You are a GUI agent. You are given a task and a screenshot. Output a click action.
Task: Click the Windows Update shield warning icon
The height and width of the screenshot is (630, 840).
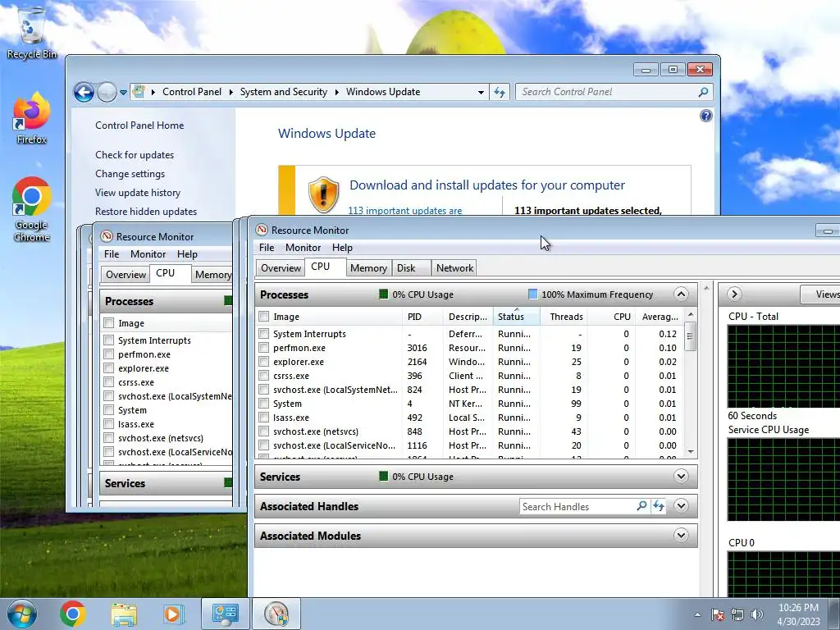pyautogui.click(x=323, y=194)
